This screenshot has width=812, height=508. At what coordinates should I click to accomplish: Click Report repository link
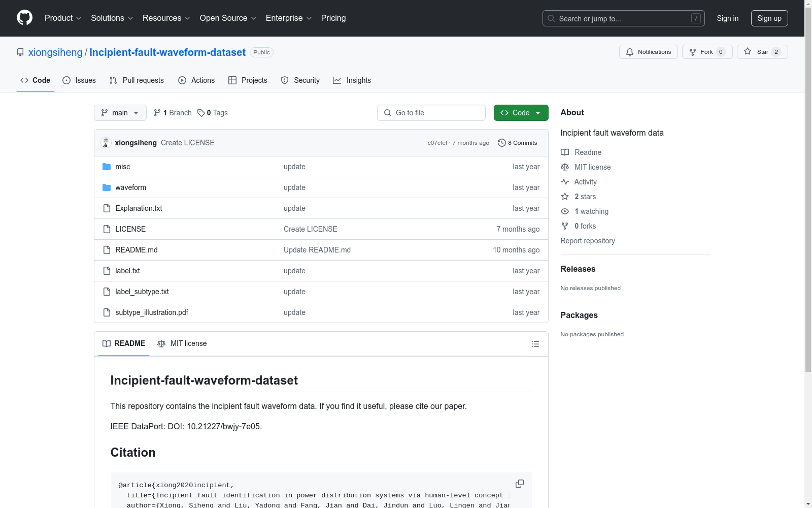click(x=588, y=241)
